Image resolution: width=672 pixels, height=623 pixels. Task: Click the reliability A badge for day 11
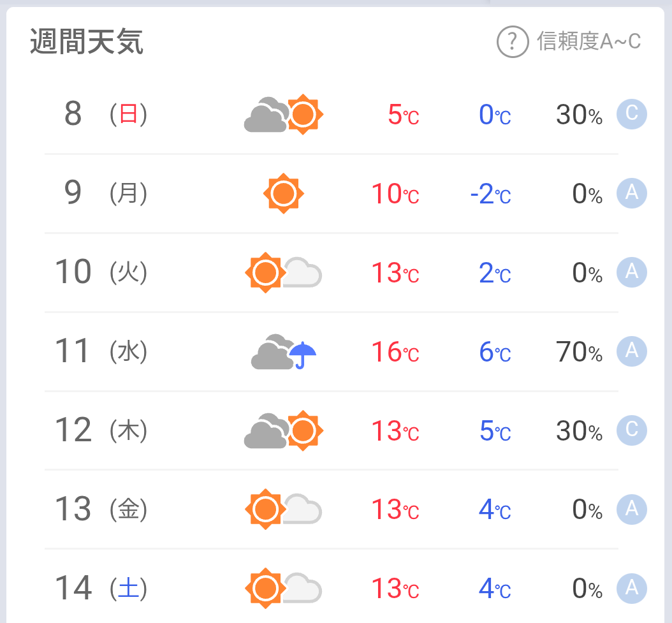(631, 351)
